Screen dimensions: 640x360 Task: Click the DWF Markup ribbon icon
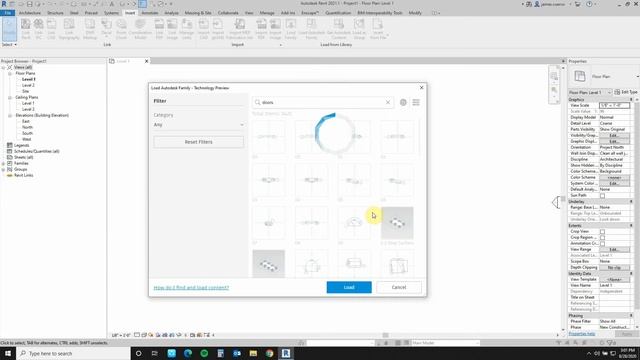pos(90,29)
